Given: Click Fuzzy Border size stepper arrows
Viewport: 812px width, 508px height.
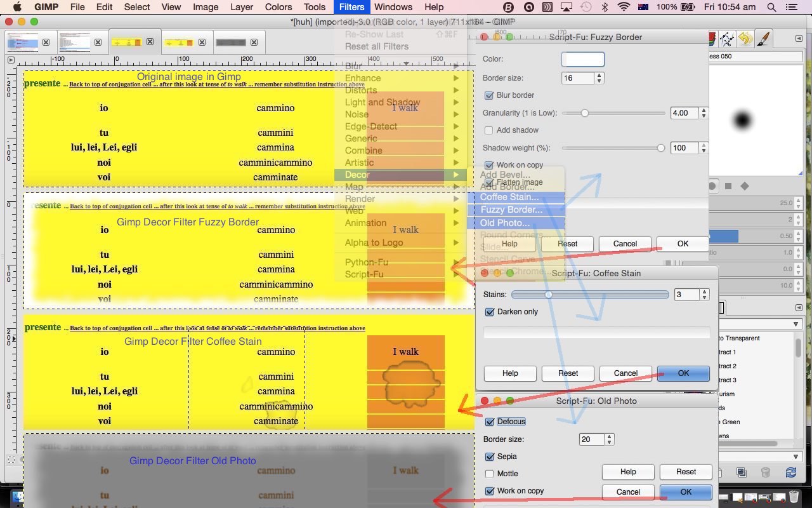Looking at the screenshot, I should click(x=599, y=78).
